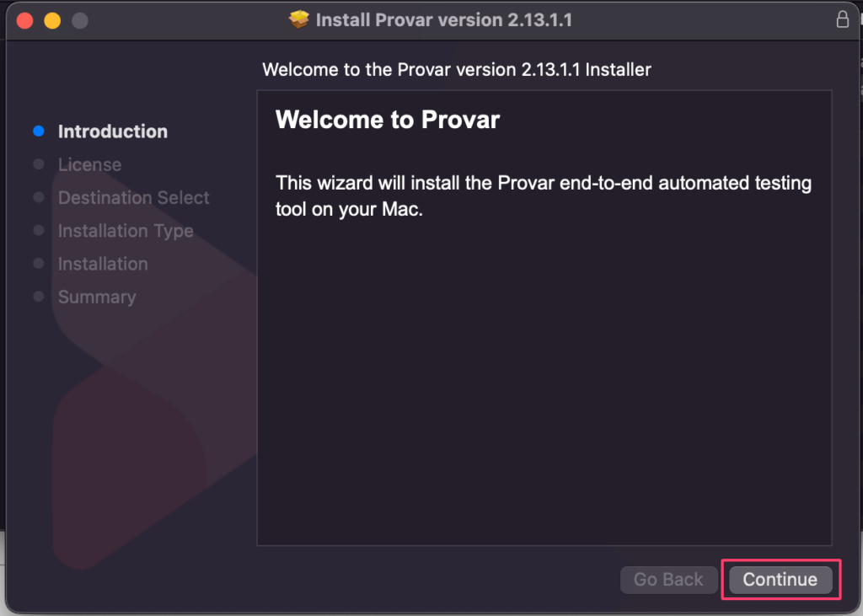Select the License step
This screenshot has width=863, height=616.
pyautogui.click(x=89, y=164)
